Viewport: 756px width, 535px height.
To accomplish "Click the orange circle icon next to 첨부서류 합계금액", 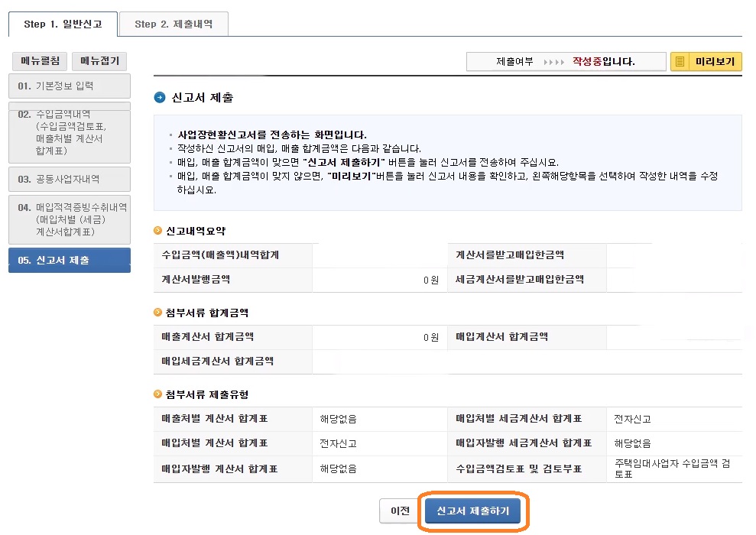I will (x=156, y=314).
